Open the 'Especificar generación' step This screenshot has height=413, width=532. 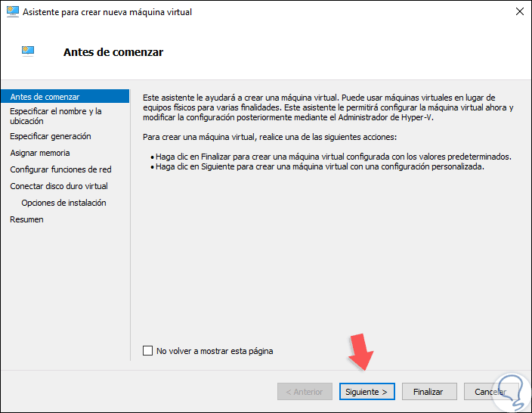tap(51, 136)
